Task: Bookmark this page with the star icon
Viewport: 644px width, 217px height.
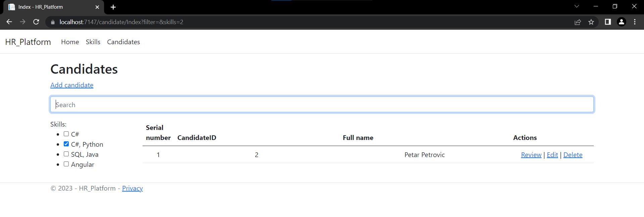Action: tap(591, 22)
